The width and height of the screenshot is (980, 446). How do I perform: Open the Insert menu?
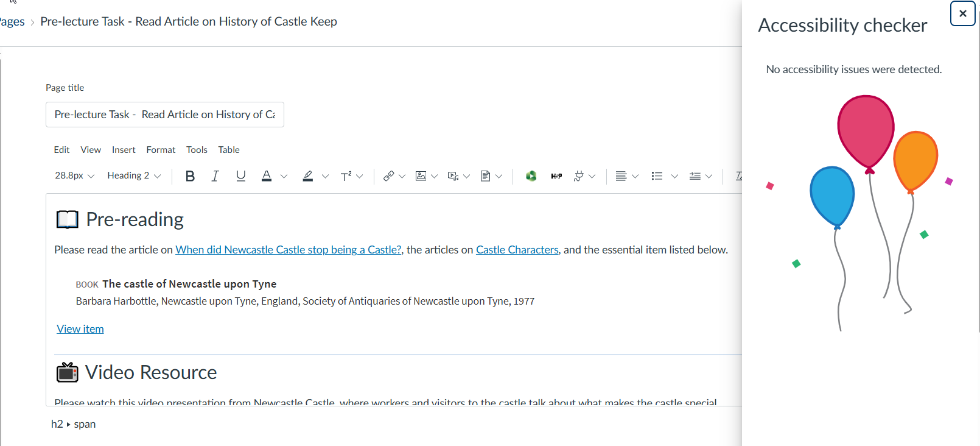(124, 150)
